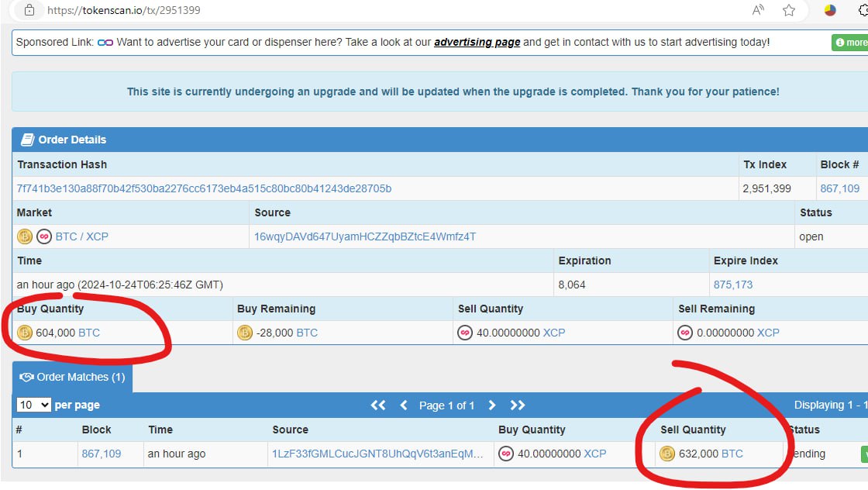Click XCP icon beside Sell Quantity 40.00000000
This screenshot has width=868, height=490.
click(x=465, y=332)
